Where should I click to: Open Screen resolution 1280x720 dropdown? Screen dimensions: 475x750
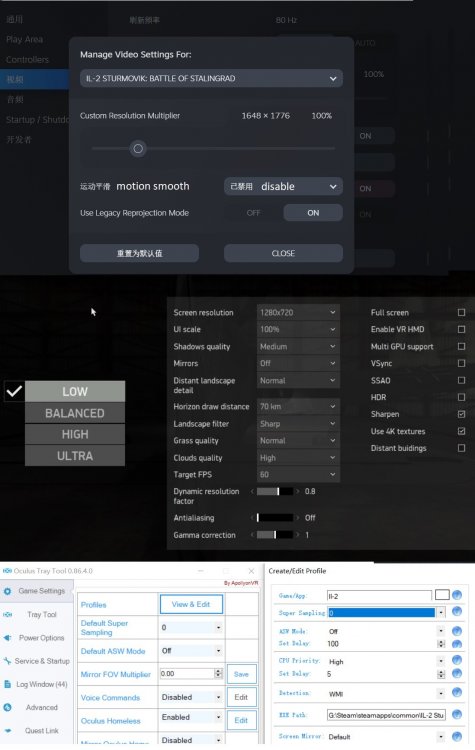(298, 312)
